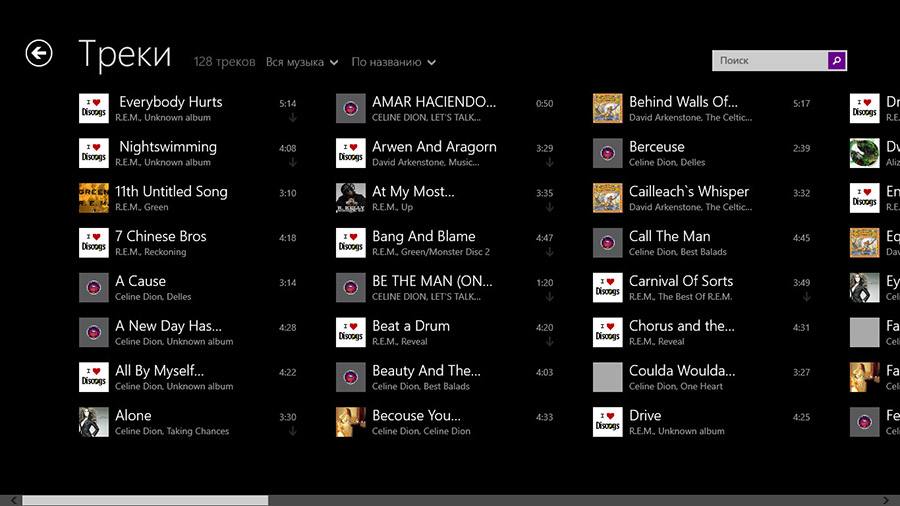Click the purple search magnifier button
Viewport: 900px width, 506px height.
836,60
